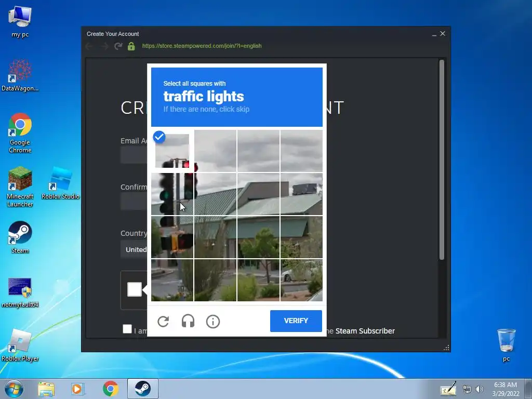Click the forward arrow in Steam browser

click(x=104, y=46)
